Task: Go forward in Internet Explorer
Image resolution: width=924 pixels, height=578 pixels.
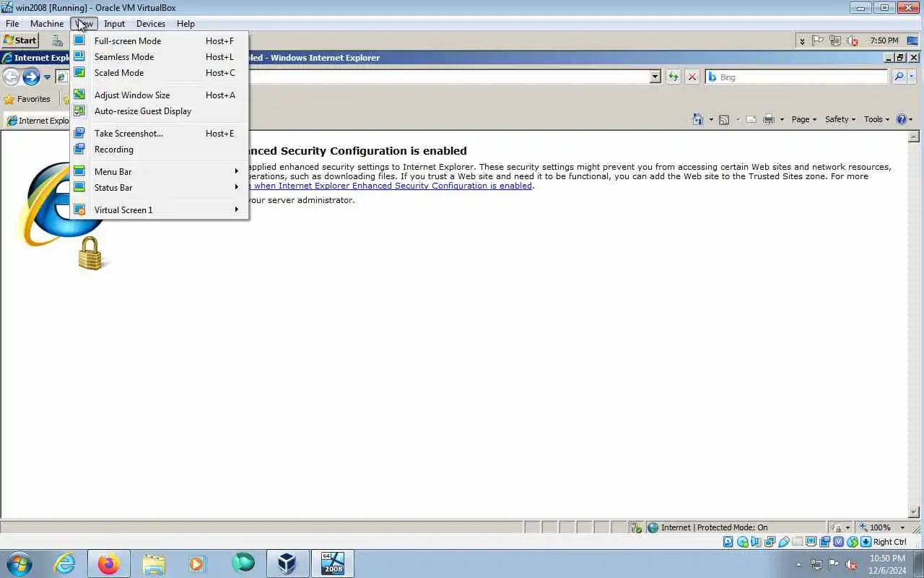Action: coord(31,77)
